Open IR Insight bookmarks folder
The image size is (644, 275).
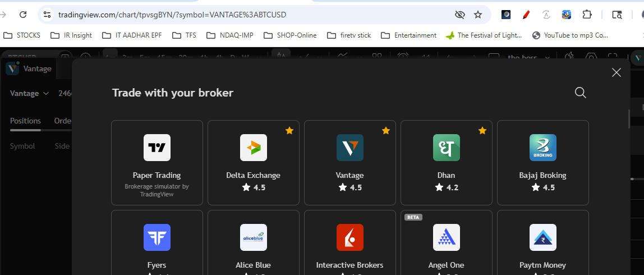(71, 35)
